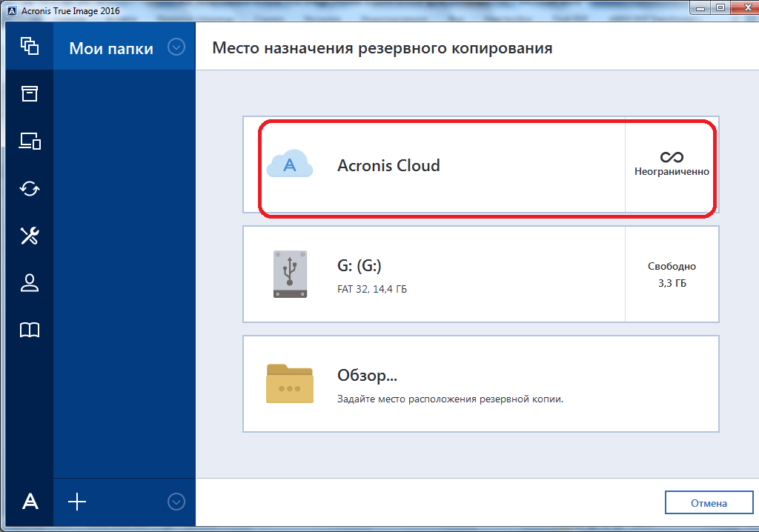The width and height of the screenshot is (759, 532).
Task: Select the Мои папки backup title
Action: tap(111, 48)
